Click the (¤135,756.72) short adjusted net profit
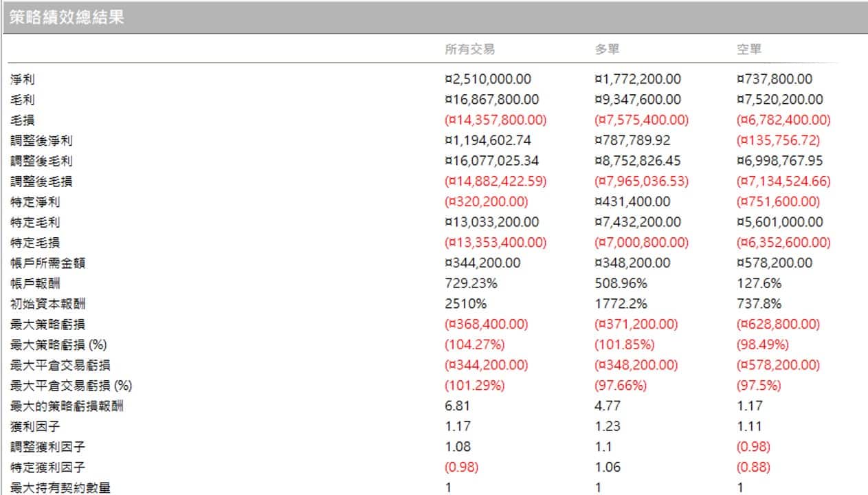868x495 pixels. (x=777, y=141)
